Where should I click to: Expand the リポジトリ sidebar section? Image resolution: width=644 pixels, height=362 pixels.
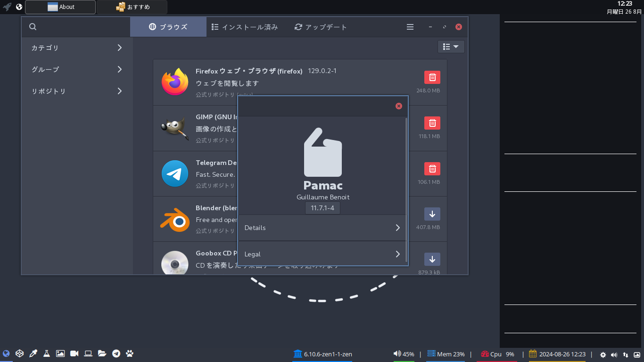[x=77, y=91]
